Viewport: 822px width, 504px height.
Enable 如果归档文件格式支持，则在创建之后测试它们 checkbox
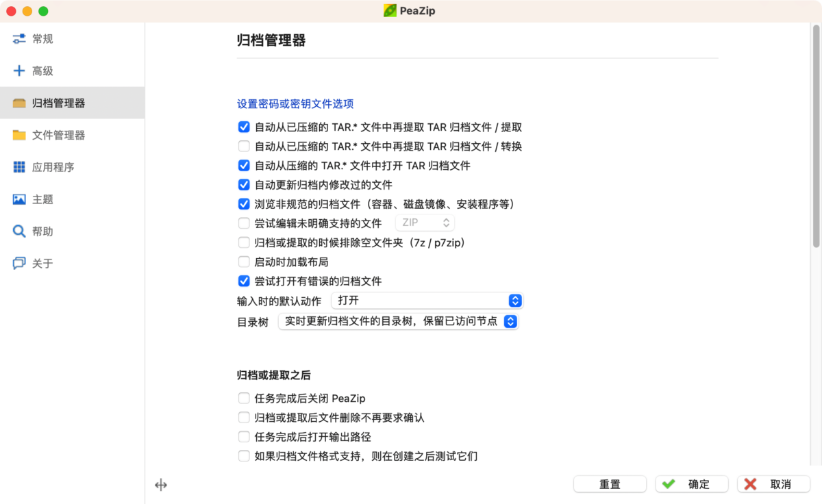[244, 455]
